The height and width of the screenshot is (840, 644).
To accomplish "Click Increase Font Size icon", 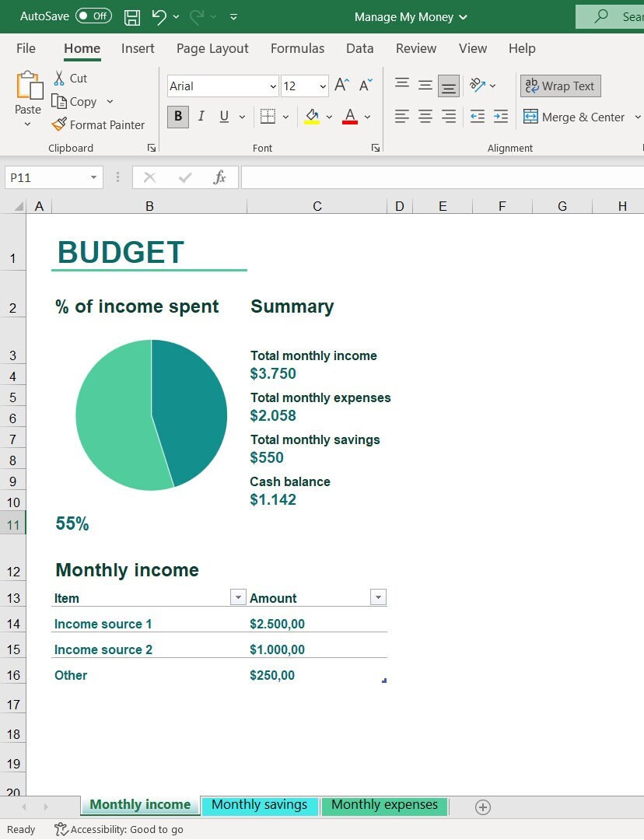I will pos(341,85).
